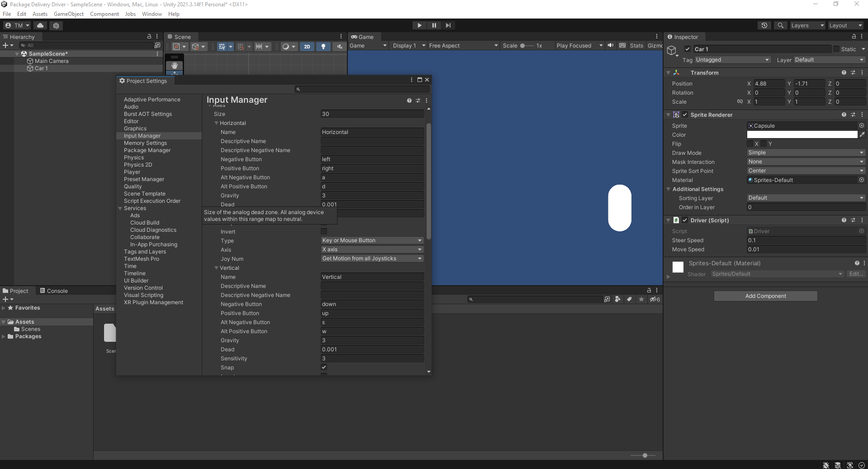Select the Hand tool in the Scene view
This screenshot has width=868, height=469.
175,66
